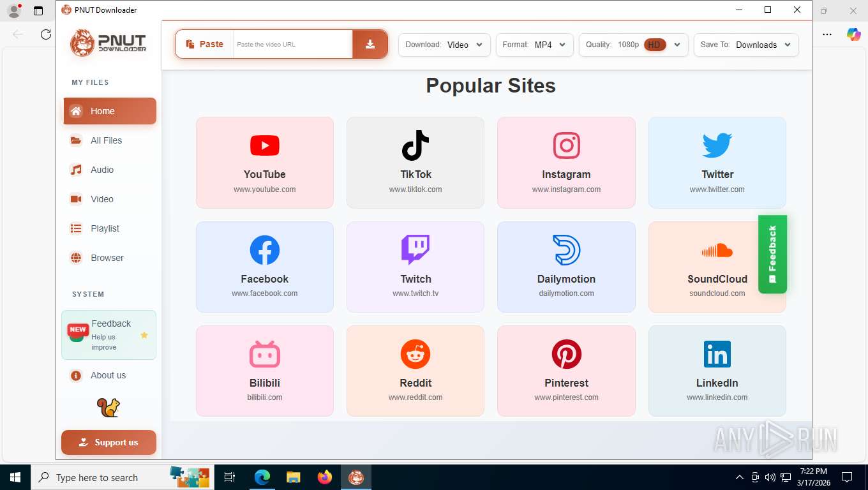Click the download arrow button

(x=370, y=44)
